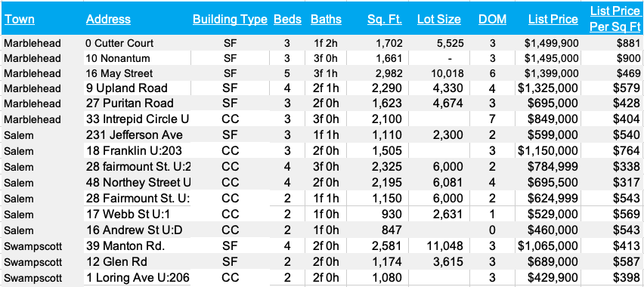Click the List Price header

(553, 20)
